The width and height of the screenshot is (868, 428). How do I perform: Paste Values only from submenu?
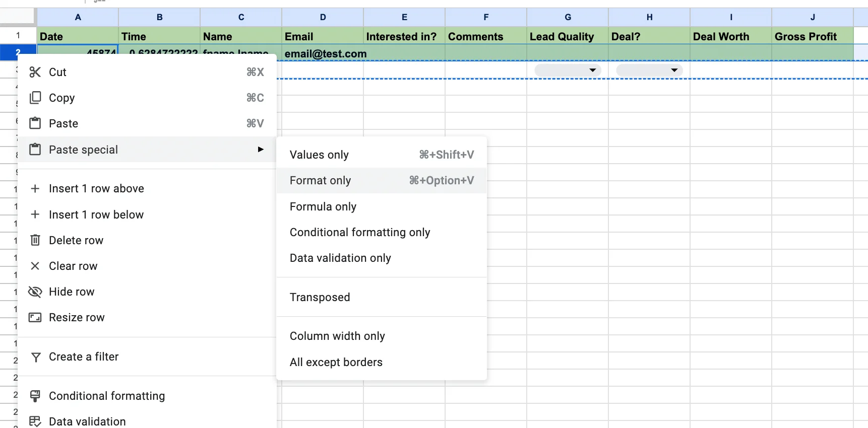[x=382, y=155]
